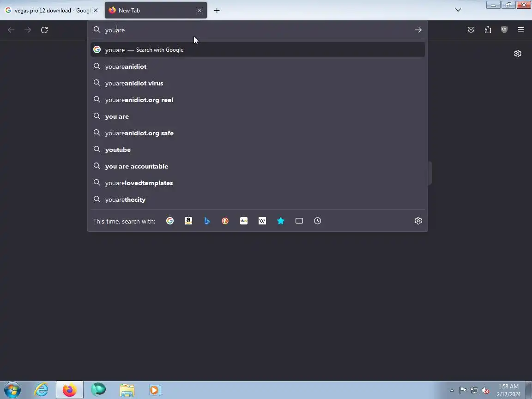Screen dimensions: 532x399
Task: Search in open Tabs icon
Action: [x=299, y=221]
